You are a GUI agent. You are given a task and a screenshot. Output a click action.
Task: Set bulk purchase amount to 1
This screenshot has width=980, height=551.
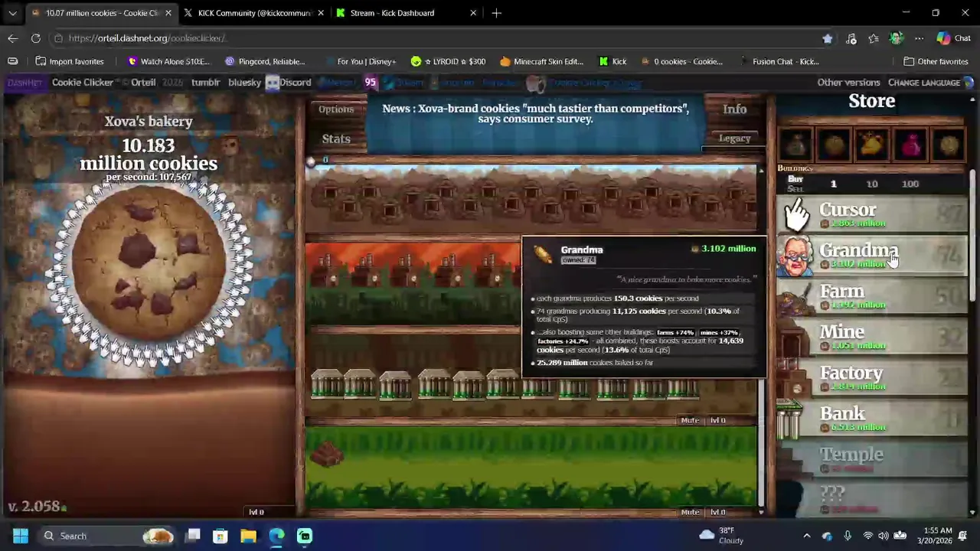(834, 184)
